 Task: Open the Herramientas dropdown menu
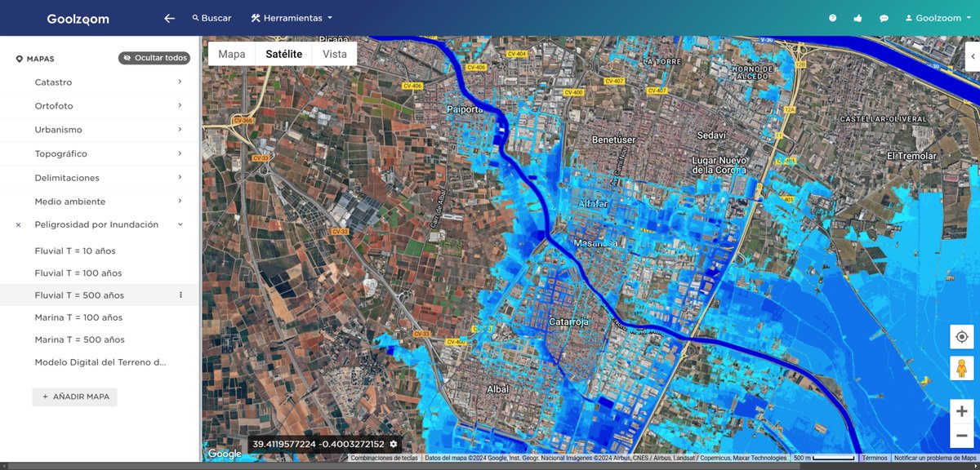(x=292, y=18)
